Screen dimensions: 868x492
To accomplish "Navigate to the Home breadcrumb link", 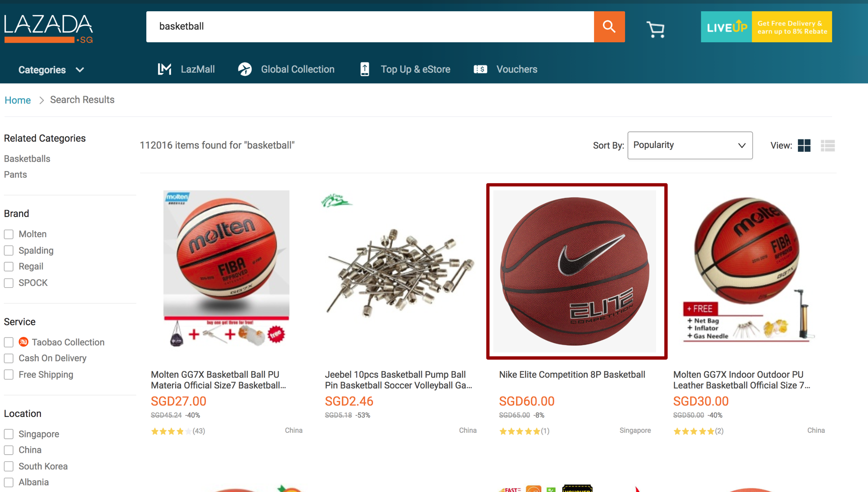I will coord(17,99).
